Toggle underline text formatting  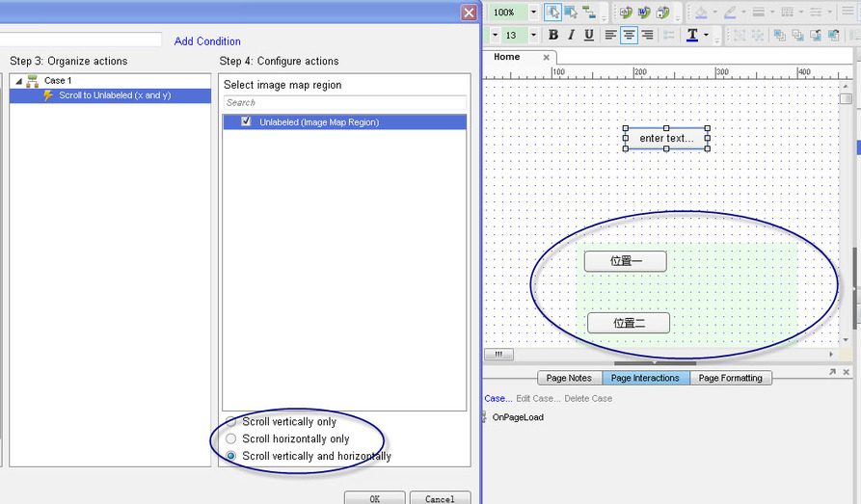[x=589, y=35]
